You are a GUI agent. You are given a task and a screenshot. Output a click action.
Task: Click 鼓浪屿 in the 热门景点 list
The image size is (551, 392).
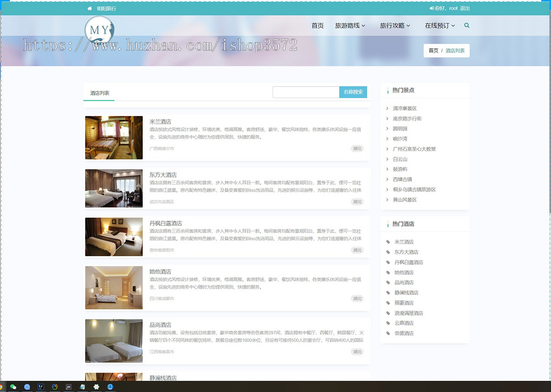coord(400,169)
